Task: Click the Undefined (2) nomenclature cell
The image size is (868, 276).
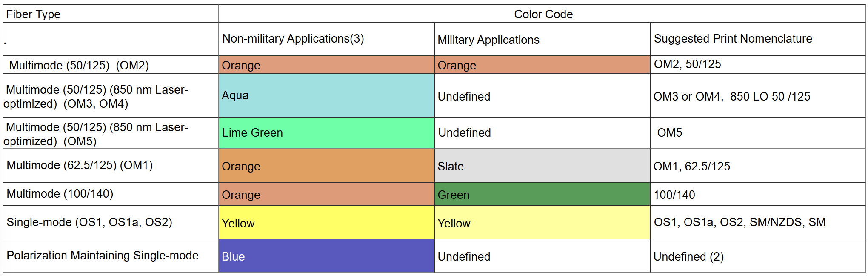Action: point(758,256)
